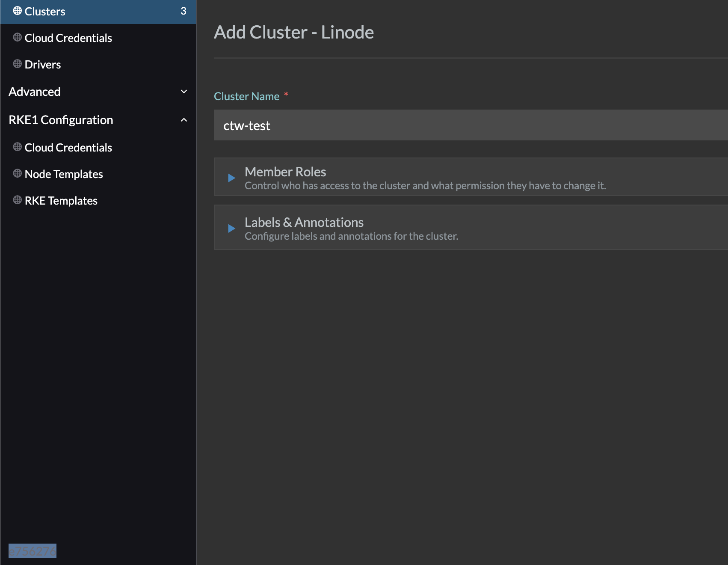Select the Cloud Credentials globe icon
This screenshot has width=728, height=565.
click(x=17, y=38)
